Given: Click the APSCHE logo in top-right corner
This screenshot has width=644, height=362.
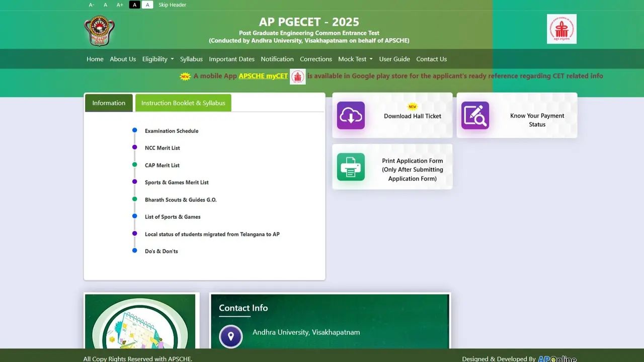Looking at the screenshot, I should (x=561, y=29).
